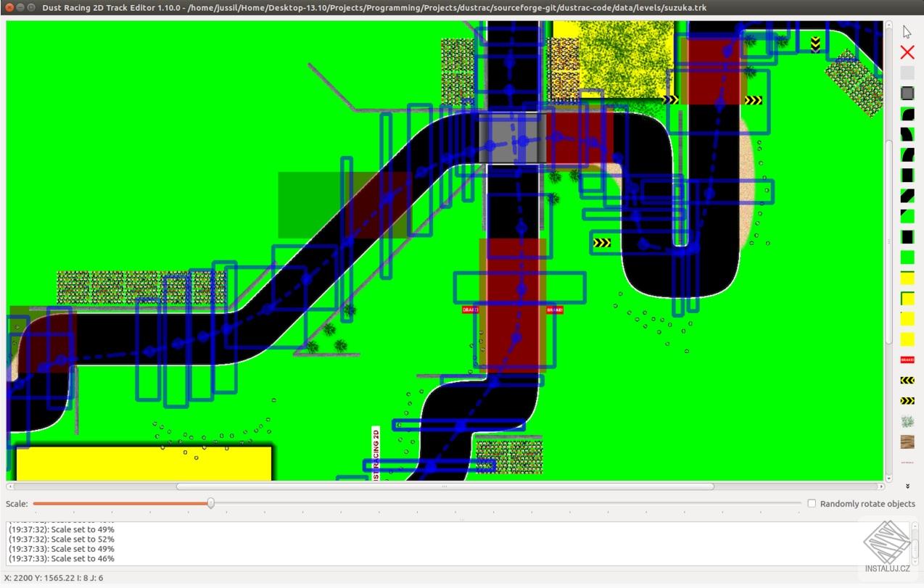Select the arrow cursor selection tool
Viewport: 924px width, 588px height.
pyautogui.click(x=907, y=32)
